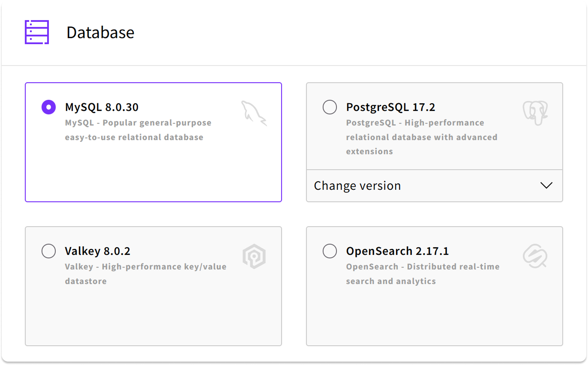This screenshot has height=365, width=588.
Task: Select the PostgreSQL 17.2 radio button
Action: click(330, 107)
